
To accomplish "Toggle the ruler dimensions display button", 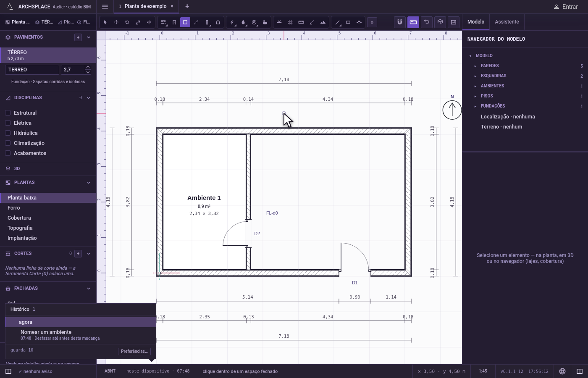I will click(413, 22).
